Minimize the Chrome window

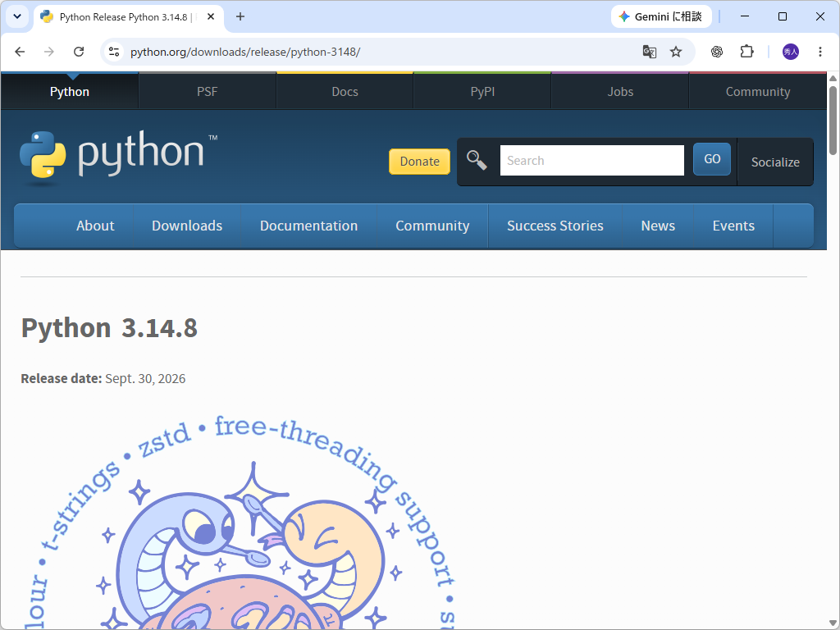745,16
